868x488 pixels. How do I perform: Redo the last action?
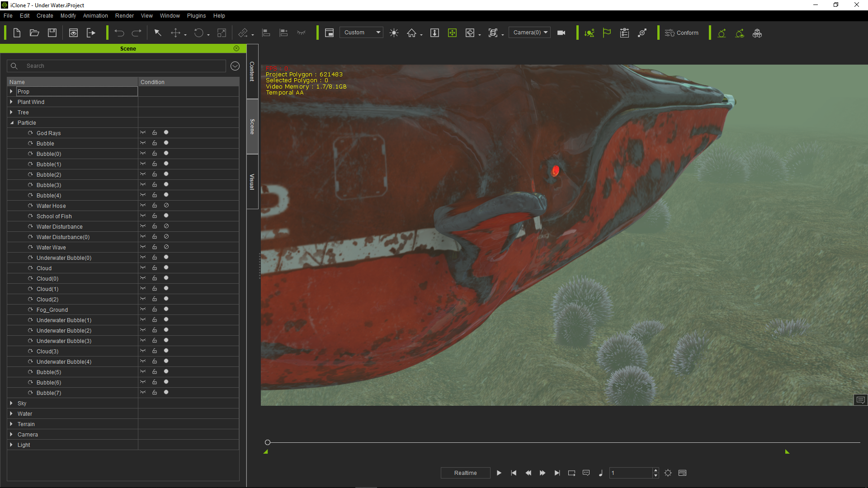137,33
